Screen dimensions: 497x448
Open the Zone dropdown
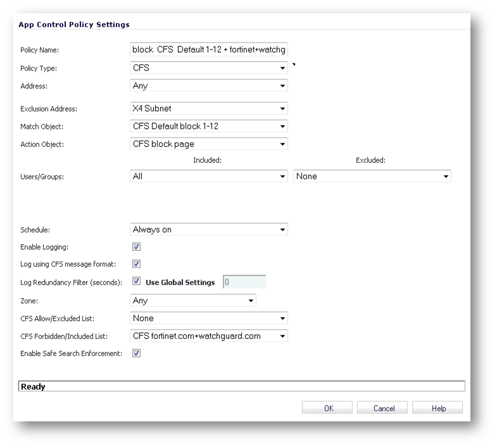pyautogui.click(x=192, y=301)
